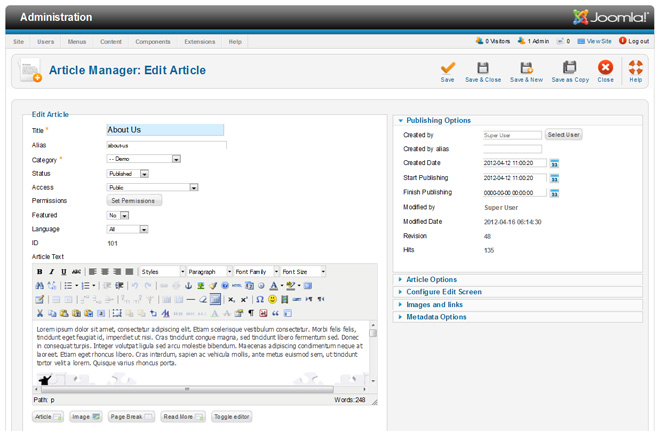Insert an emoticon using the smiley icon
This screenshot has width=660, height=431.
coord(272,299)
